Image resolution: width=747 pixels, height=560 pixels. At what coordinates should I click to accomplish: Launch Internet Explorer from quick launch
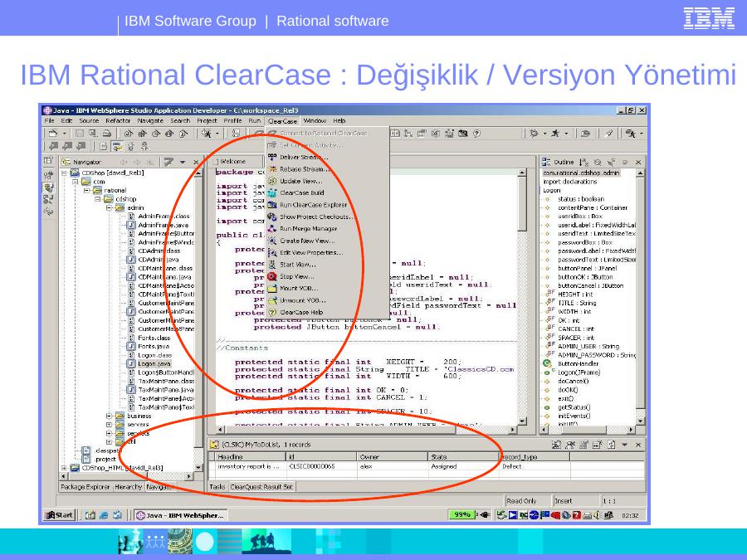click(x=104, y=514)
